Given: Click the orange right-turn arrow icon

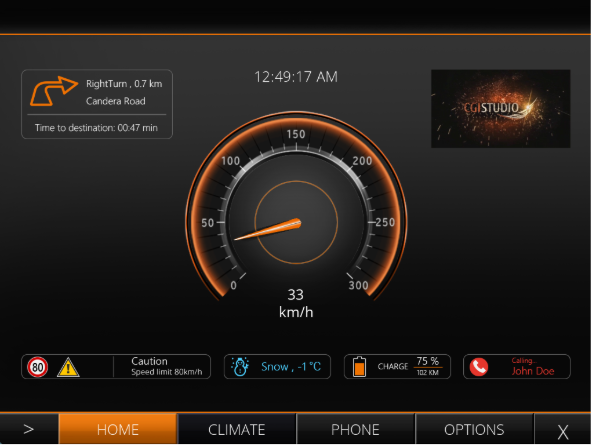Looking at the screenshot, I should [54, 91].
